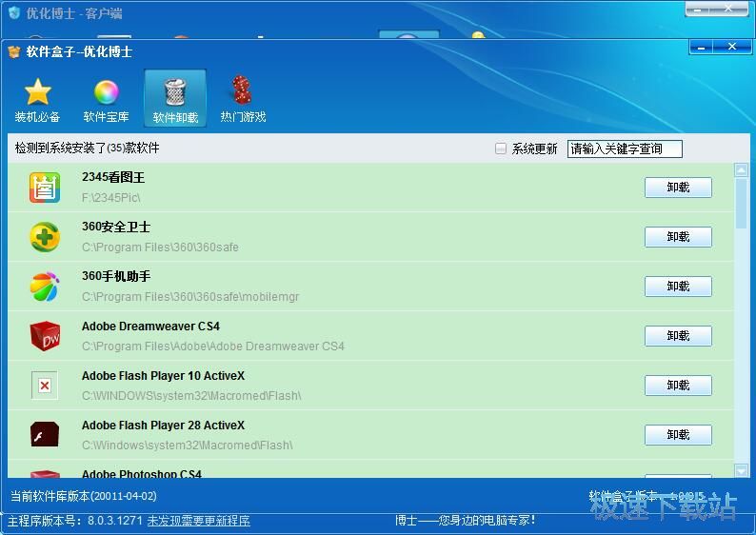Minimize the 软件盒子 window
The image size is (756, 535).
702,48
